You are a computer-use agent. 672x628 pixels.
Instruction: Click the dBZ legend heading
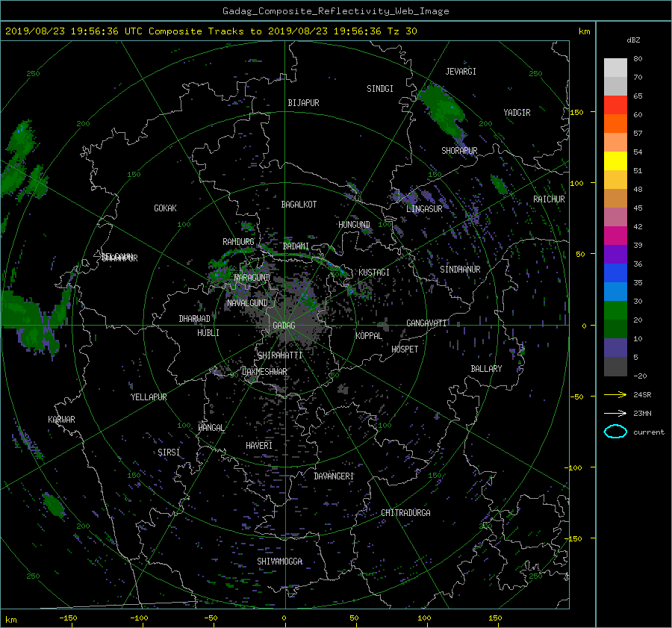[x=633, y=40]
